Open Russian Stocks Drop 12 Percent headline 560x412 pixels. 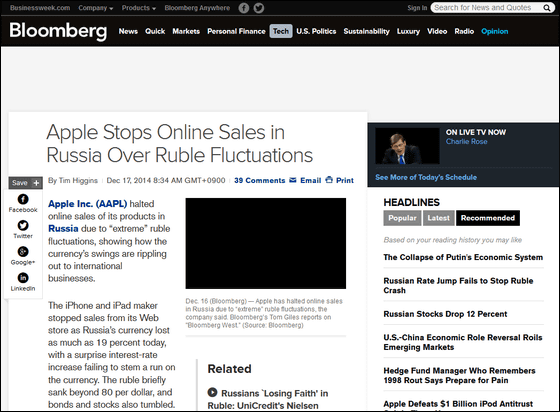(445, 314)
